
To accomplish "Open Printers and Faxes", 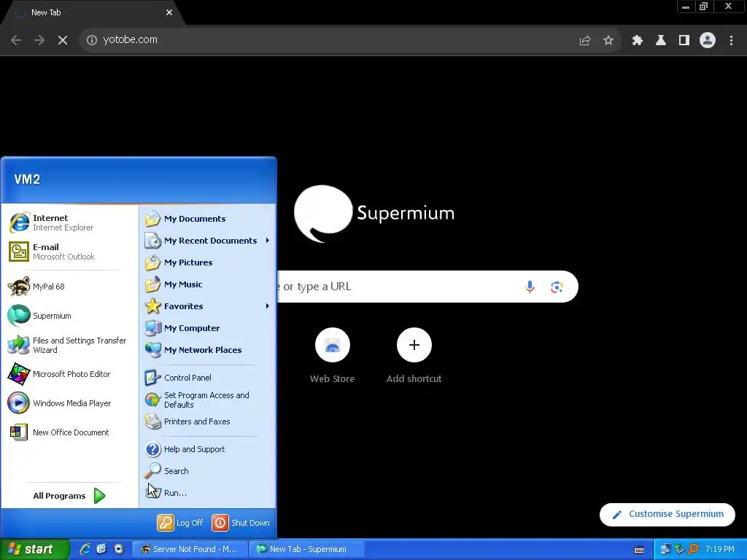I will click(x=208, y=422).
